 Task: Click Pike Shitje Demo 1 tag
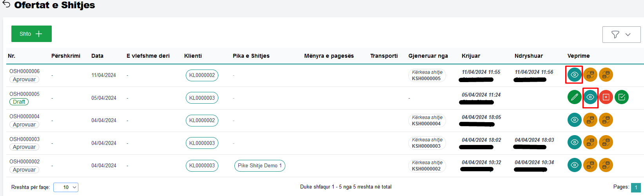point(259,166)
